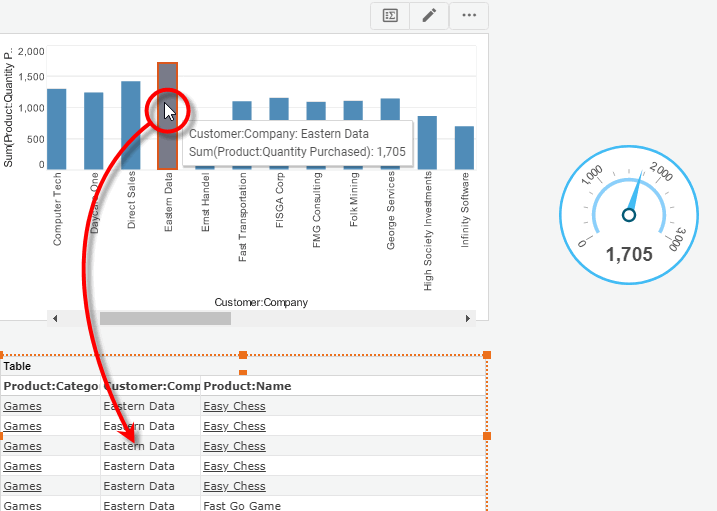
Task: Click the Product:Category column header
Action: tap(50, 386)
